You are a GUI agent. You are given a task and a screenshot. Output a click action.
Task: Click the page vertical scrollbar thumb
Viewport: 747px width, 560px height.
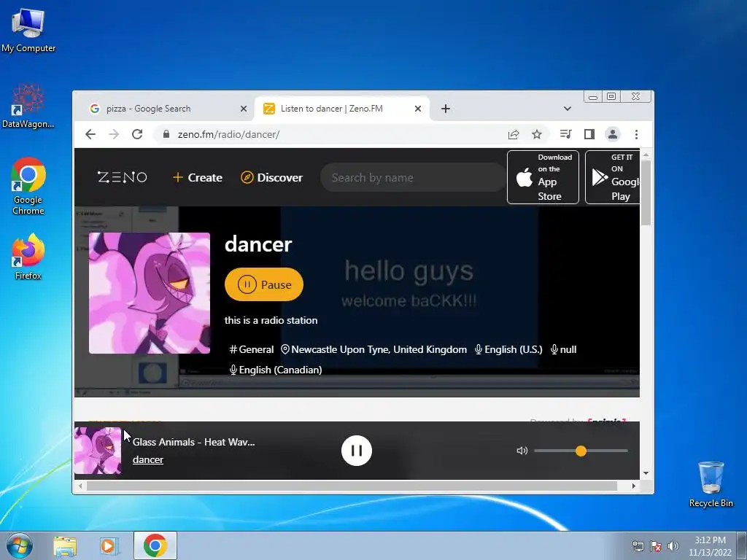(x=646, y=192)
